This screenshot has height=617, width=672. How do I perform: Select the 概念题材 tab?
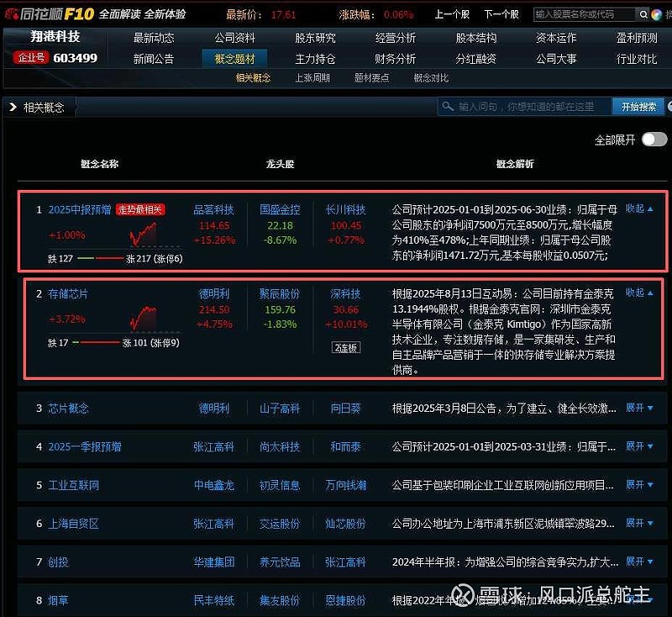pyautogui.click(x=234, y=59)
